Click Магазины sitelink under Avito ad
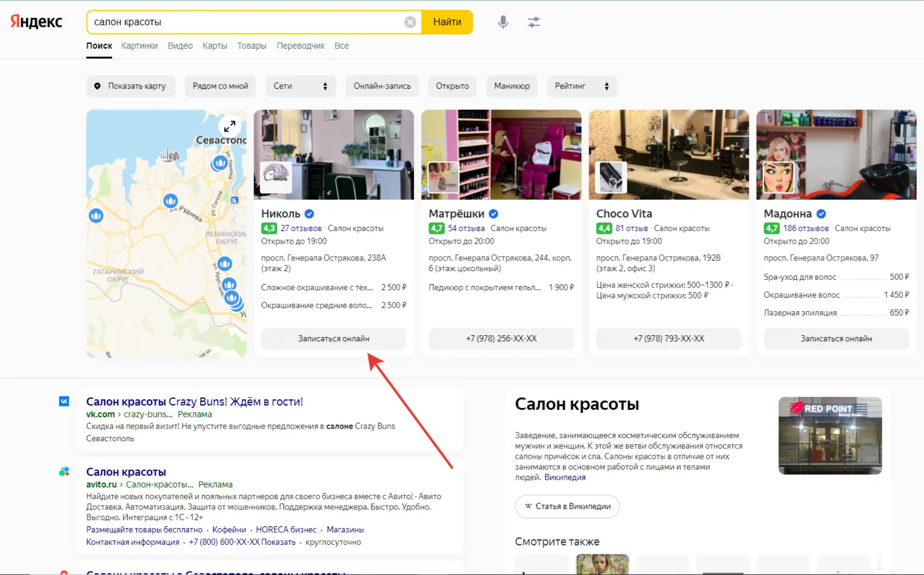 coord(346,529)
